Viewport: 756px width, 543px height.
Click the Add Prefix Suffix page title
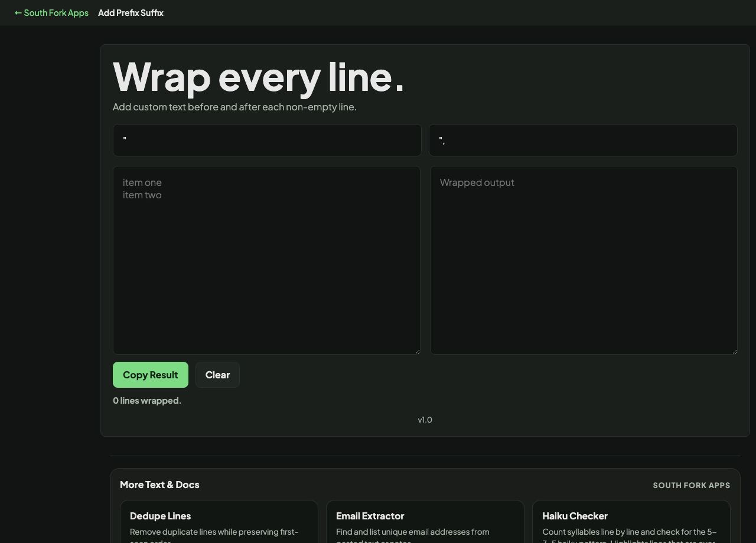[131, 12]
